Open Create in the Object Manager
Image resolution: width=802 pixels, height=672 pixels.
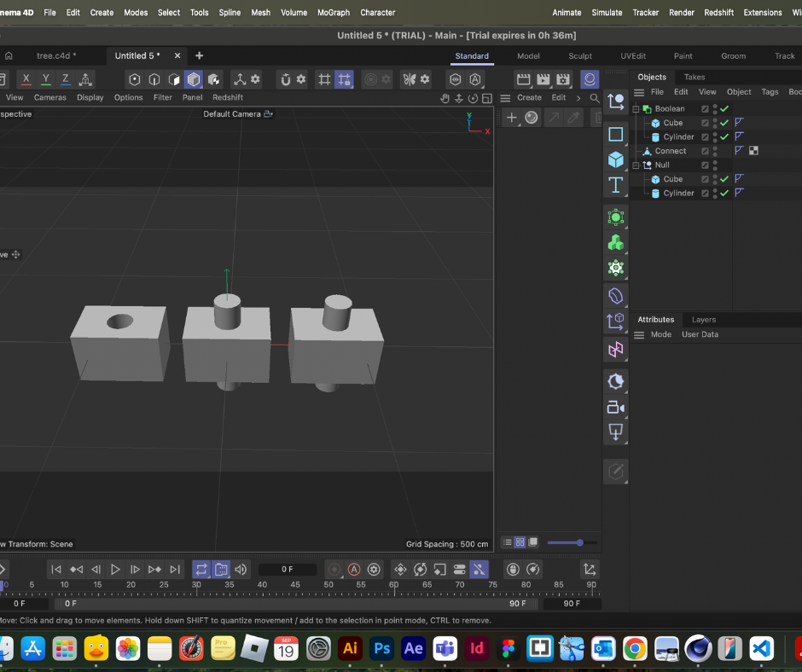pyautogui.click(x=530, y=97)
